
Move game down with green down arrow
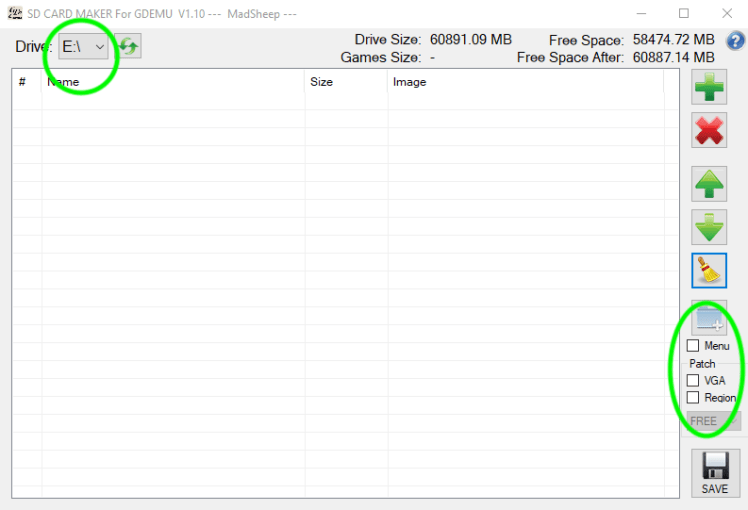pos(710,228)
